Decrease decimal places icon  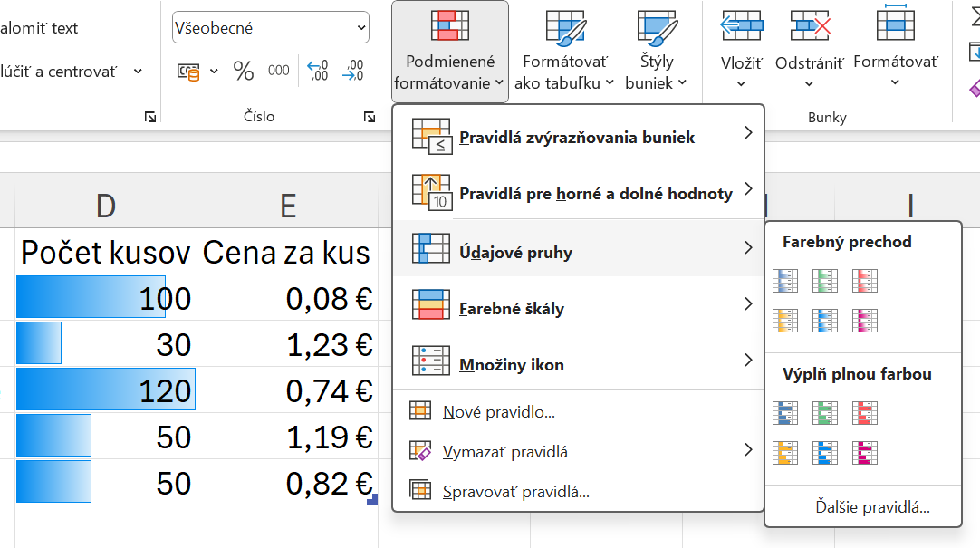click(353, 71)
